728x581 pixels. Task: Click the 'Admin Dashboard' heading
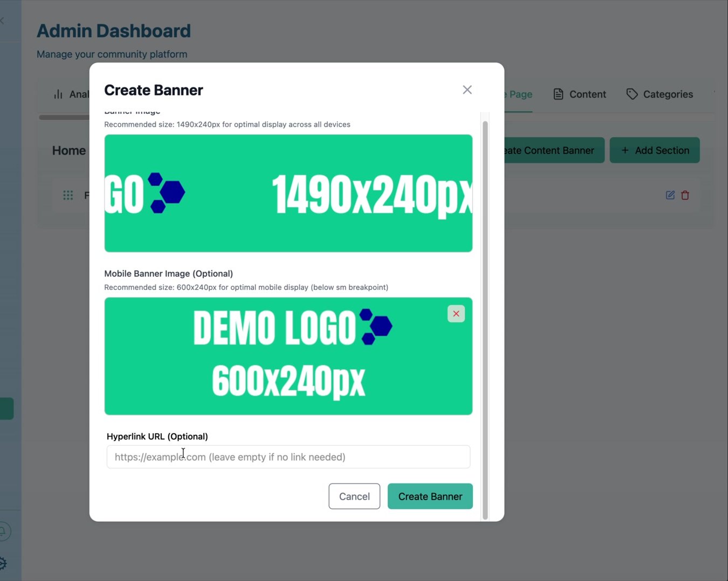pos(114,31)
